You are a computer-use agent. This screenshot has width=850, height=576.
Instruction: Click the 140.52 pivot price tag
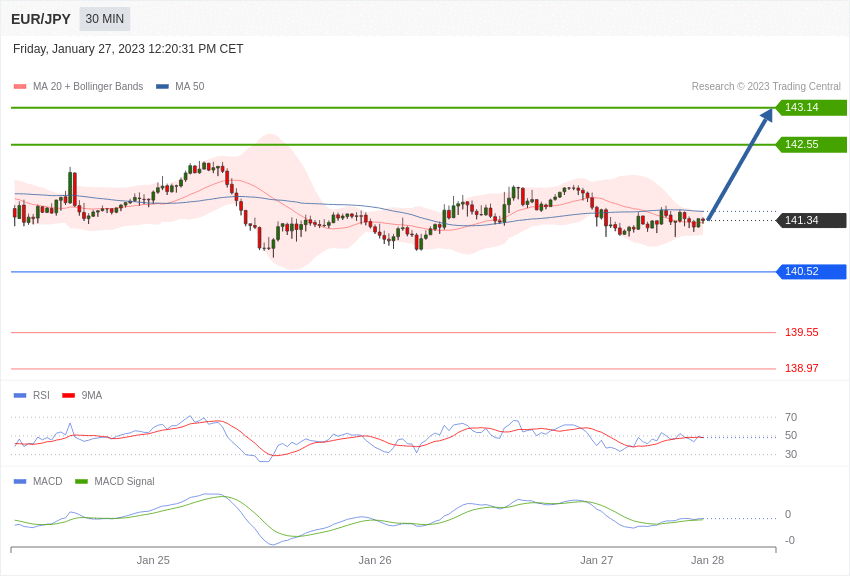(x=812, y=271)
